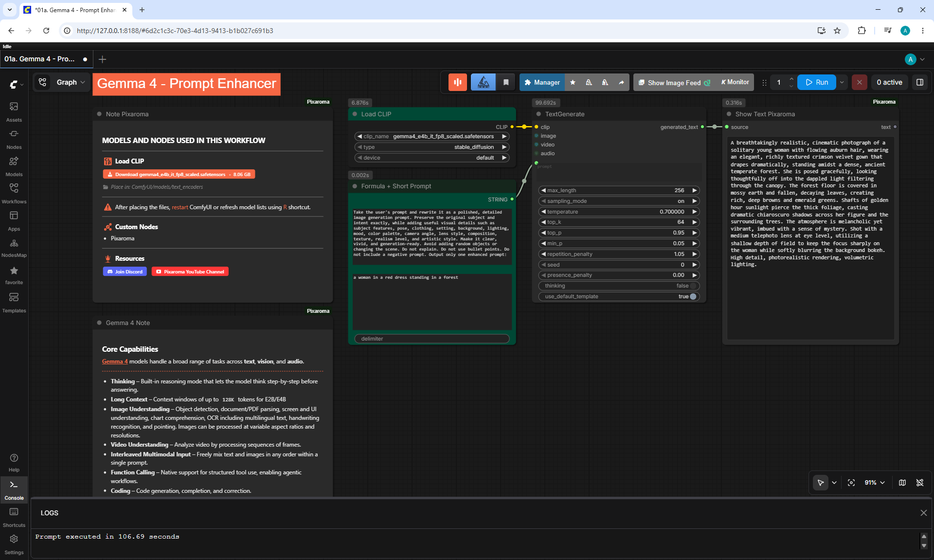Open the Models sidebar panel
This screenshot has width=934, height=560.
(x=14, y=166)
